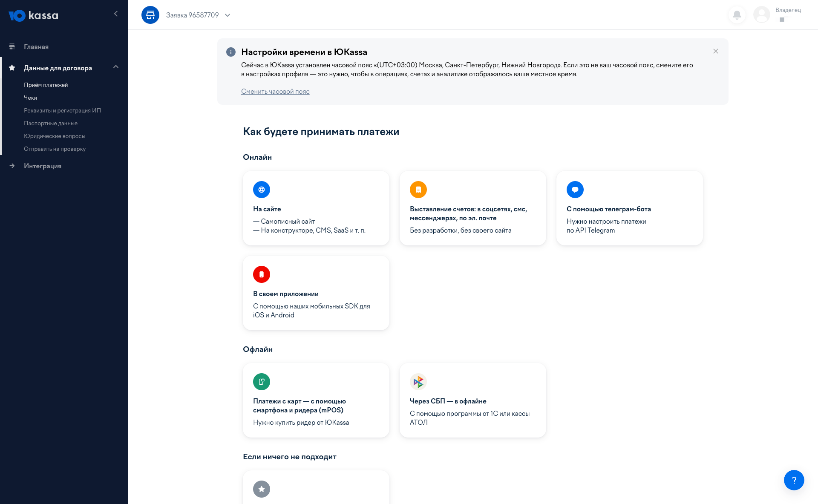818x504 pixels.
Task: Click the star icon beside Данные для договора
Action: (x=12, y=68)
